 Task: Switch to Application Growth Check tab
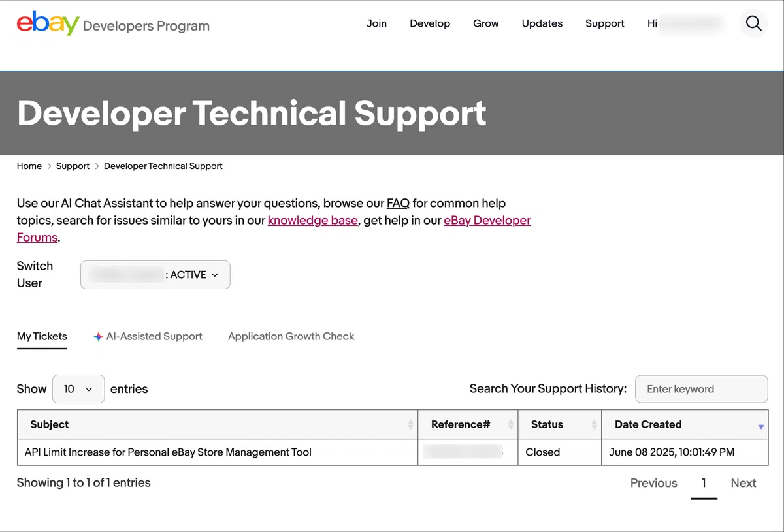point(291,337)
